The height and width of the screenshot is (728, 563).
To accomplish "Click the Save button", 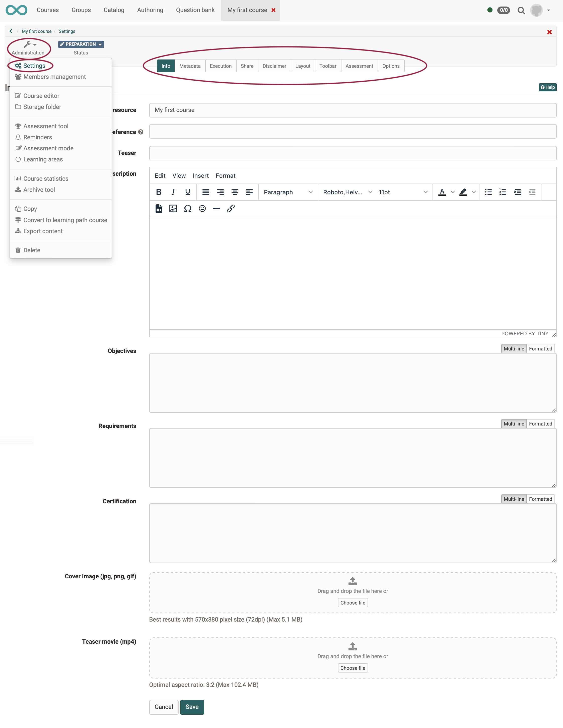I will pos(192,707).
